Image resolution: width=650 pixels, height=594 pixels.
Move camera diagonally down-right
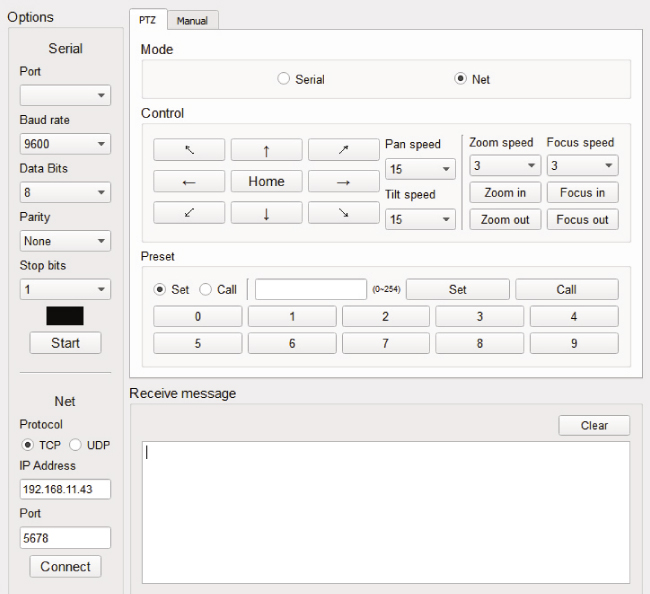coord(343,213)
